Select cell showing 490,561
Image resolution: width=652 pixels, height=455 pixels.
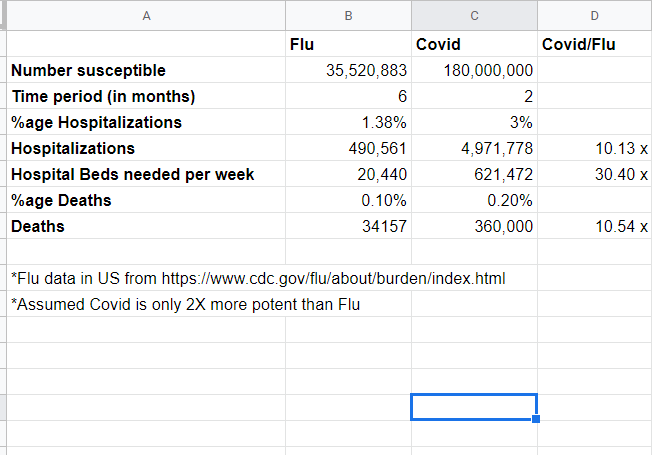pos(348,148)
